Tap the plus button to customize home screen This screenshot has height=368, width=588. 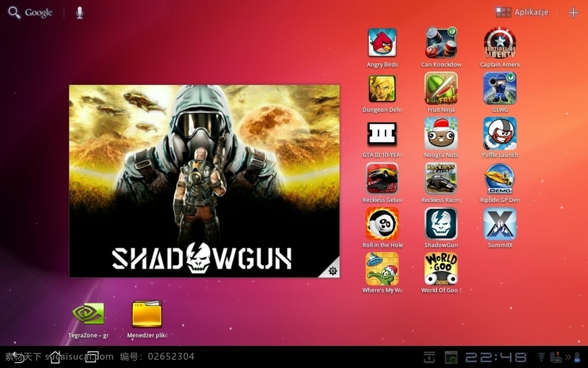pyautogui.click(x=573, y=13)
